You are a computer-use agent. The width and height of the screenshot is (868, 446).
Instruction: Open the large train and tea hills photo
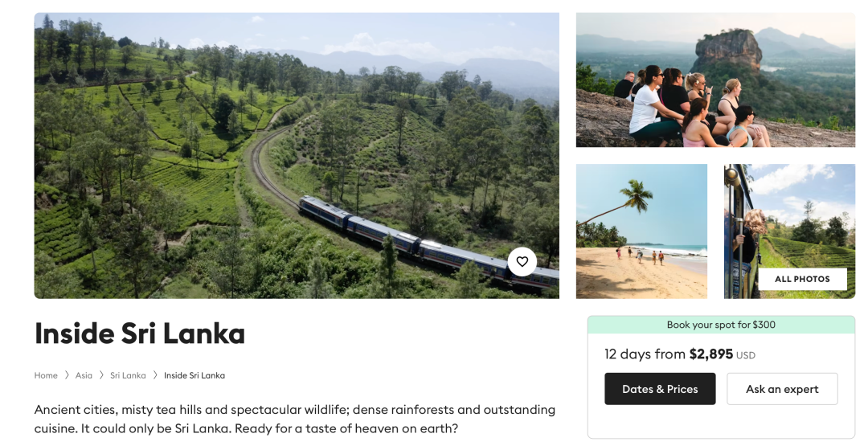[x=297, y=155]
